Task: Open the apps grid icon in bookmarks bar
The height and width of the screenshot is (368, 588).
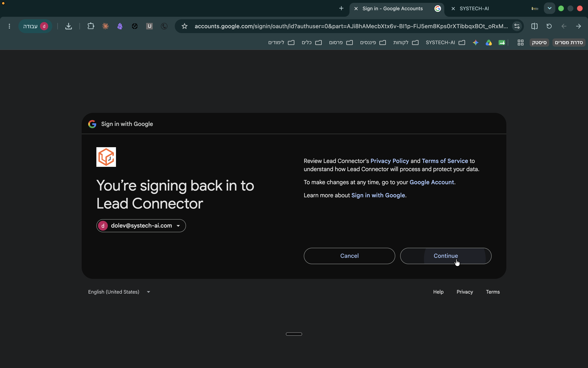Action: (520, 43)
